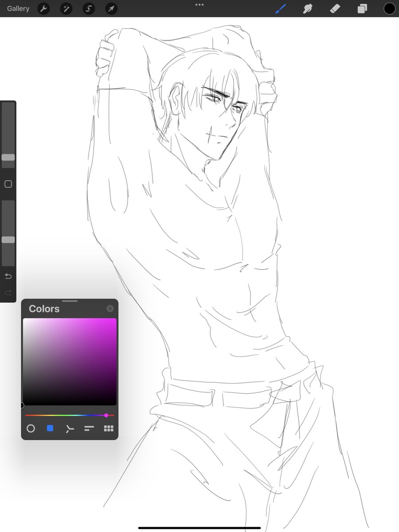Tap the square modify button in sidebar
This screenshot has width=399, height=532.
coord(8,184)
